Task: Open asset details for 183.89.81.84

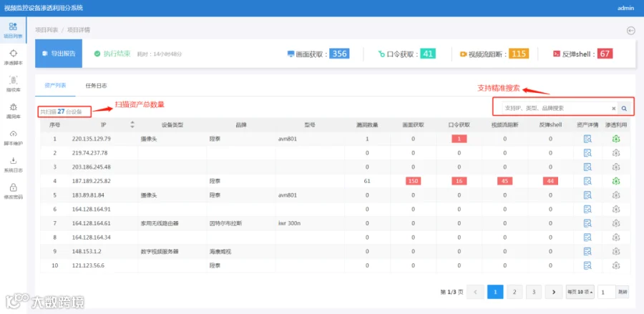Action: tap(587, 195)
